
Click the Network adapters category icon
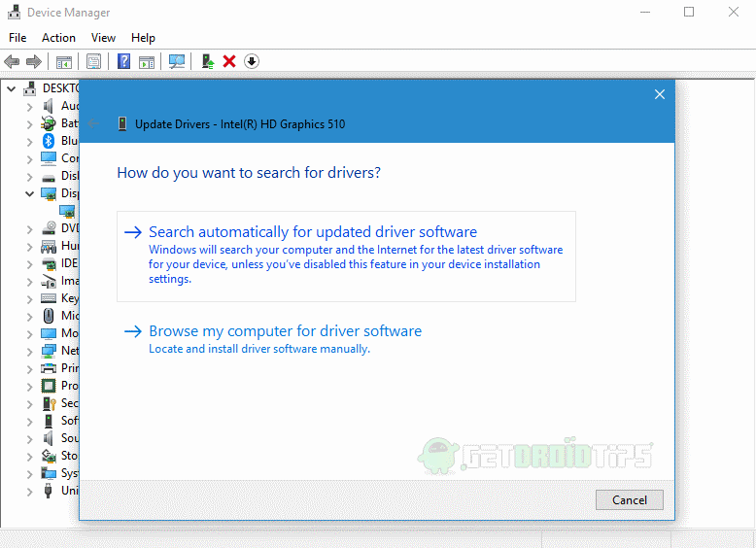pos(49,351)
